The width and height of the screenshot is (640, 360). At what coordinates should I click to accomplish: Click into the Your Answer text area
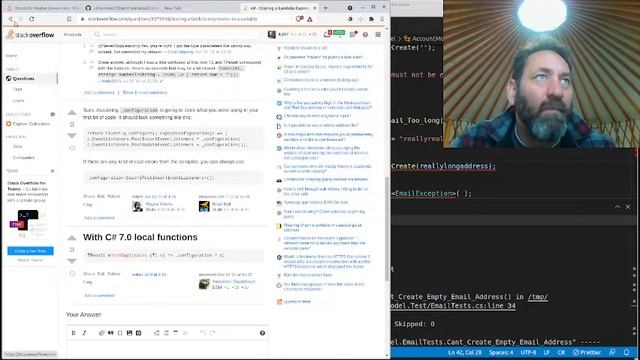[x=167, y=350]
